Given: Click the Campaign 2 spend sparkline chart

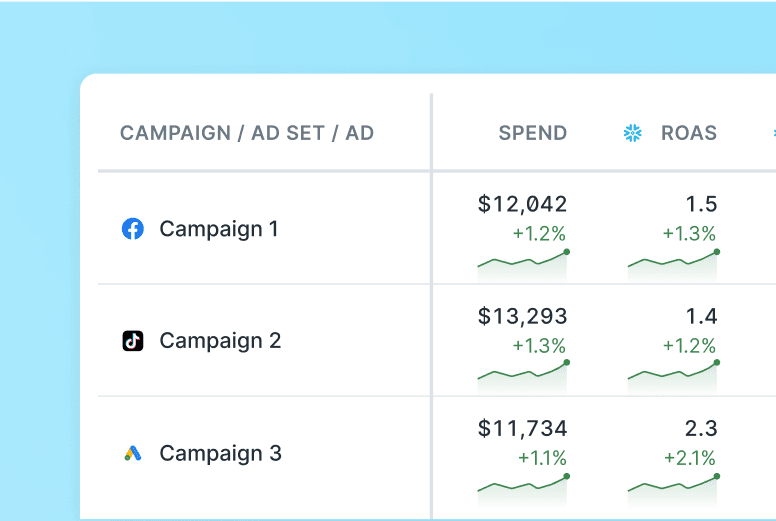Looking at the screenshot, I should click(523, 374).
